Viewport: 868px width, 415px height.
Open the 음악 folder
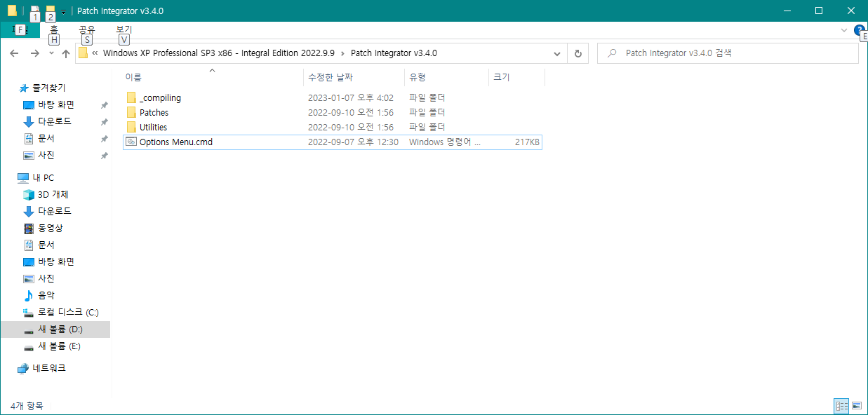(x=46, y=295)
